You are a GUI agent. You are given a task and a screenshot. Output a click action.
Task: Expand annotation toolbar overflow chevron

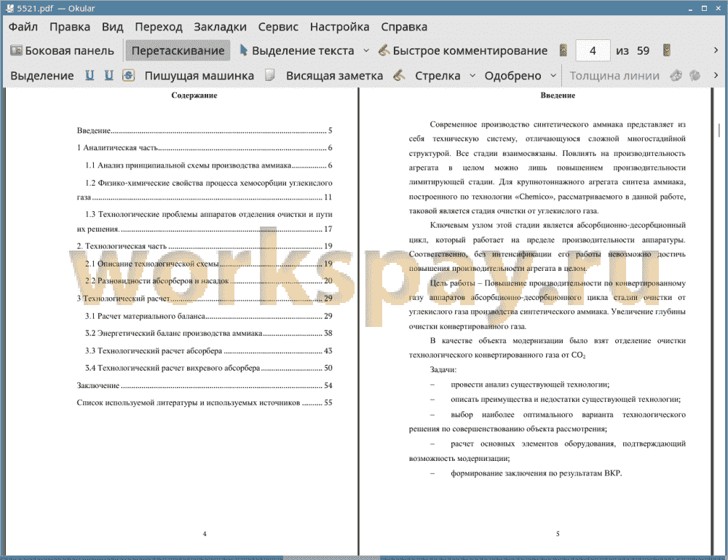point(716,75)
